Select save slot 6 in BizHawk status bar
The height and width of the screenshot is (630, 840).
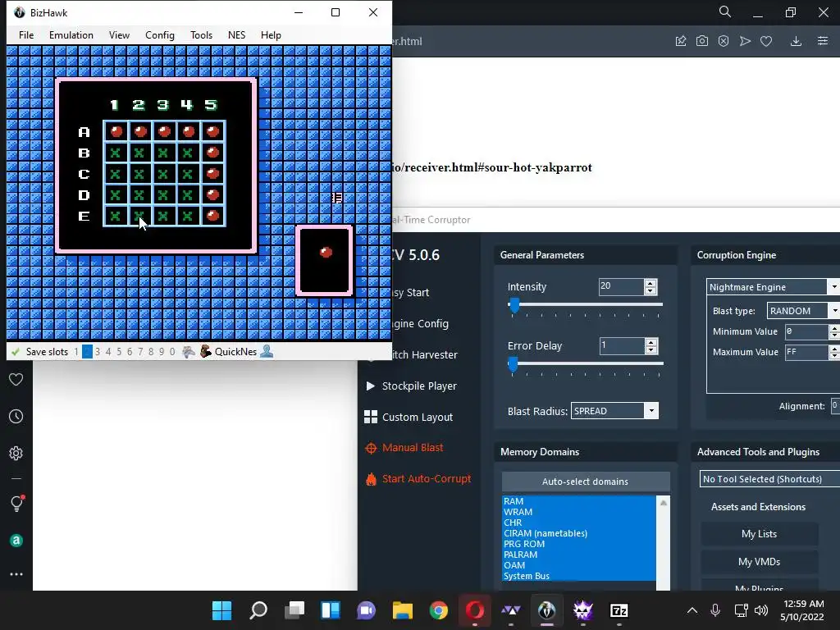130,351
